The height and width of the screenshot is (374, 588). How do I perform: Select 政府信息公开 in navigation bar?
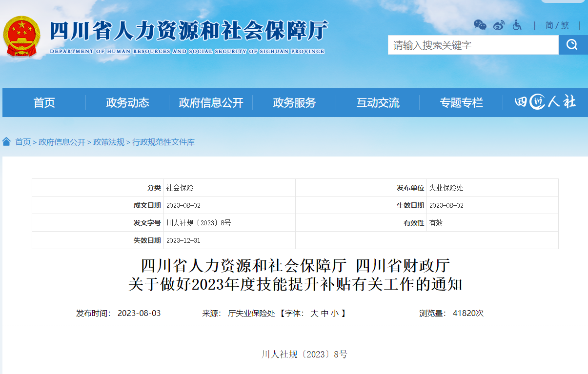click(211, 102)
